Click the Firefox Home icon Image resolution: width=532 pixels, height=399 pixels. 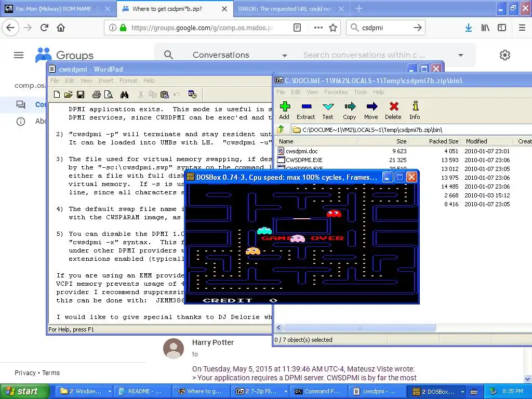click(x=61, y=28)
